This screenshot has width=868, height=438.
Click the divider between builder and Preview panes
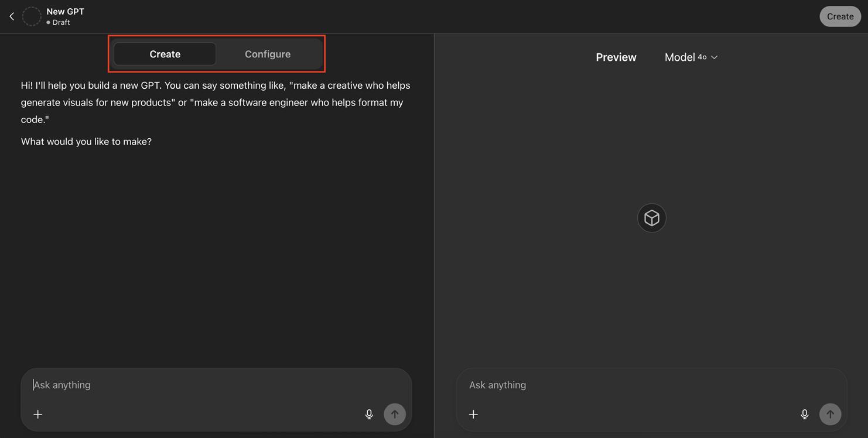click(434, 234)
